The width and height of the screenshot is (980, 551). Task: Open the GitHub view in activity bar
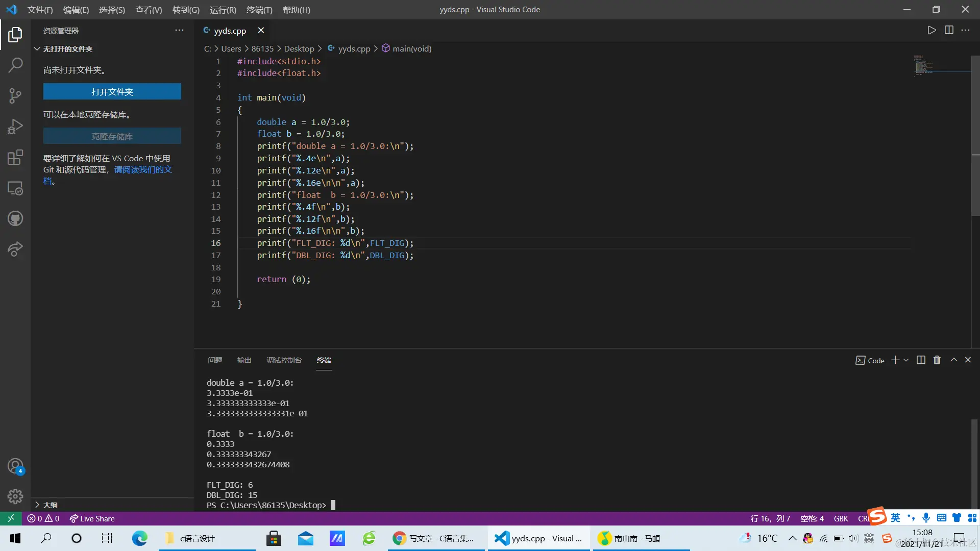pos(15,219)
